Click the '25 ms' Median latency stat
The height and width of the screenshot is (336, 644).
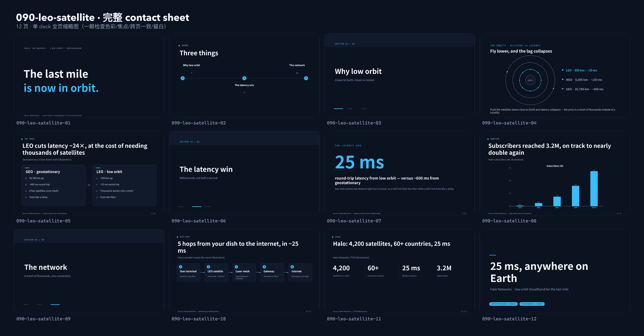pos(411,268)
